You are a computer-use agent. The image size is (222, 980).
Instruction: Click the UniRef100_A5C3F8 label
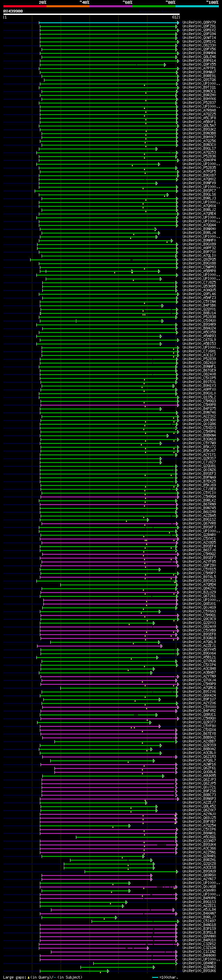[x=199, y=118]
